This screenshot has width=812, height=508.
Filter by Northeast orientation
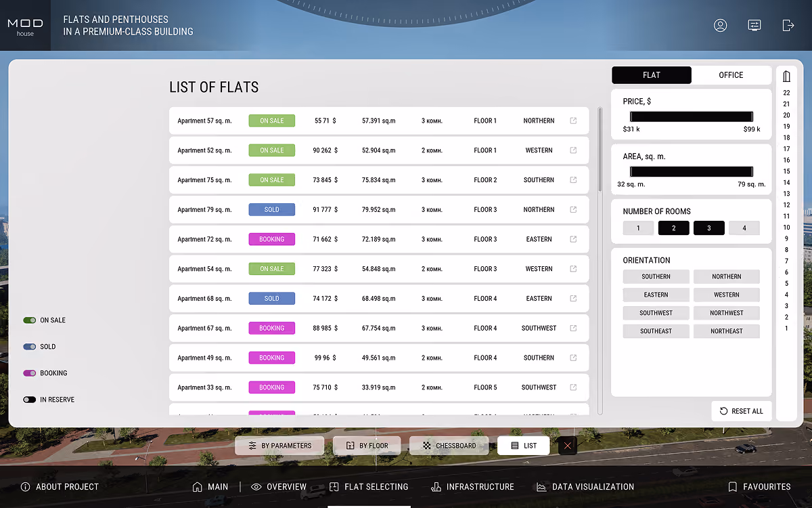[x=727, y=331]
